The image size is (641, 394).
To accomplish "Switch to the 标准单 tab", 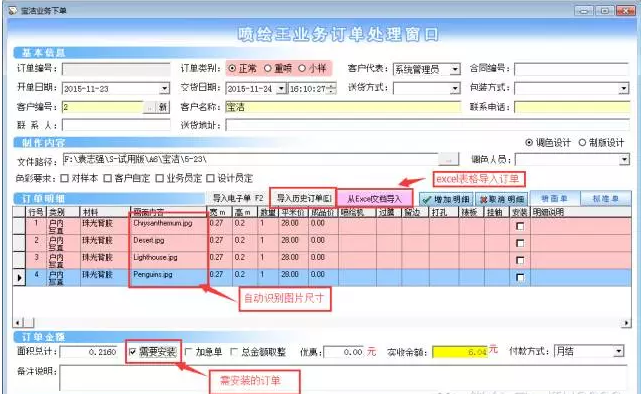I will (x=605, y=199).
